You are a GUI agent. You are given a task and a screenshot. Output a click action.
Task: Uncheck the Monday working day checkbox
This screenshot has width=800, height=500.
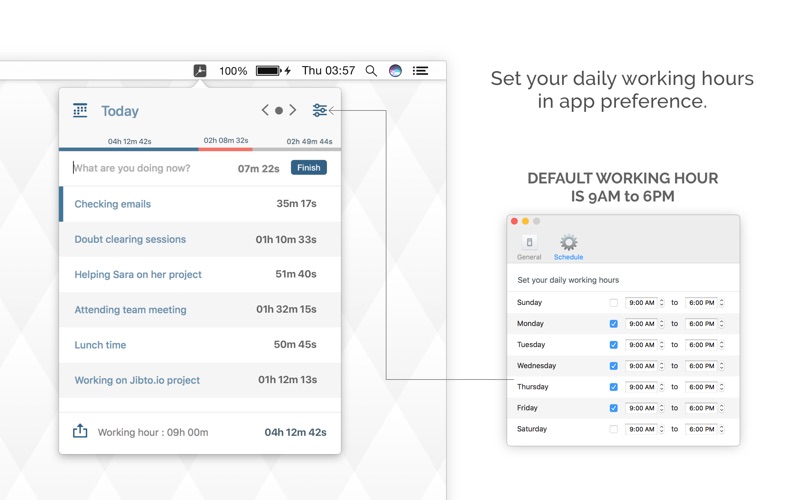(613, 323)
